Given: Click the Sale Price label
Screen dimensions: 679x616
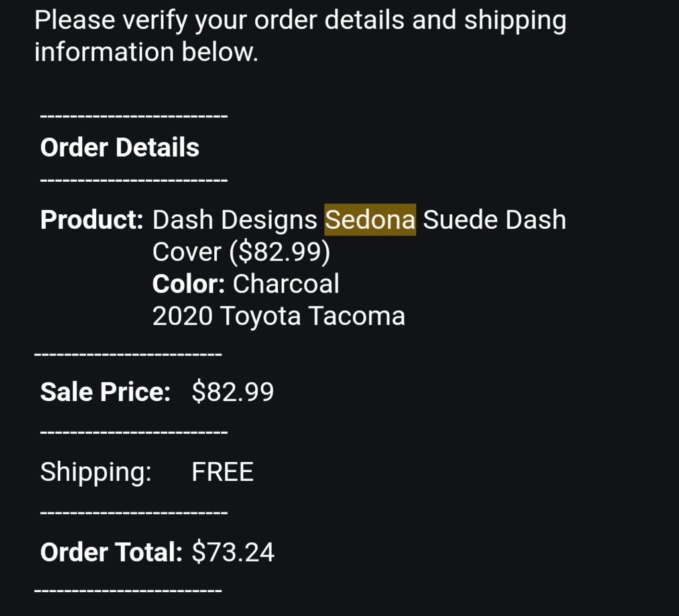Looking at the screenshot, I should coord(105,392).
